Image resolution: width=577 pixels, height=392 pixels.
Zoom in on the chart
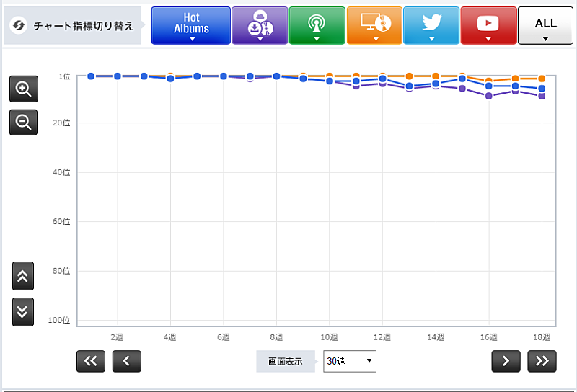tap(23, 89)
